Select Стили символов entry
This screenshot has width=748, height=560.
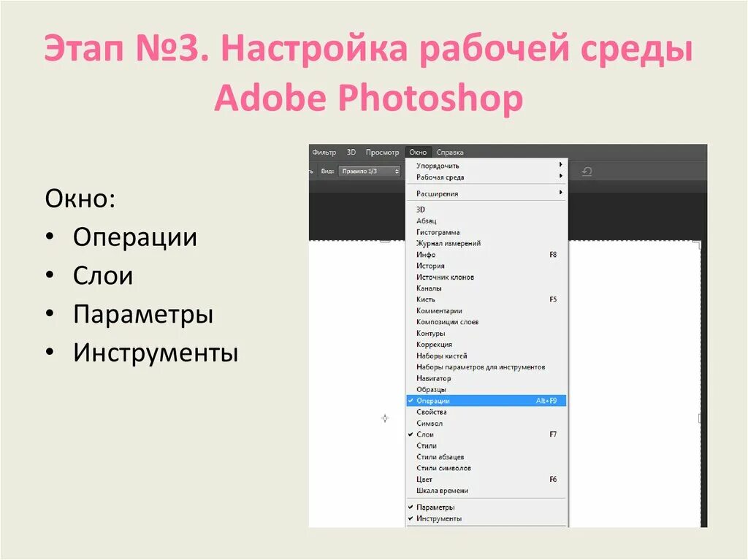(x=486, y=468)
